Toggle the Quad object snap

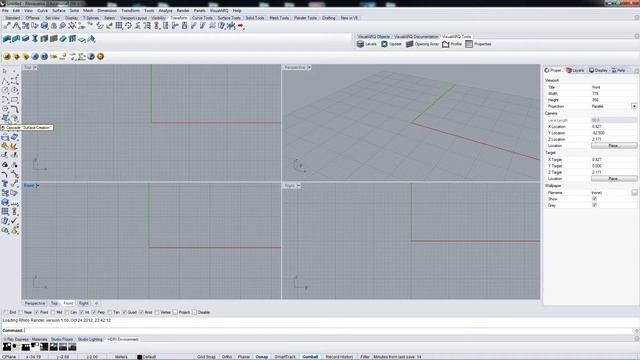click(x=124, y=312)
